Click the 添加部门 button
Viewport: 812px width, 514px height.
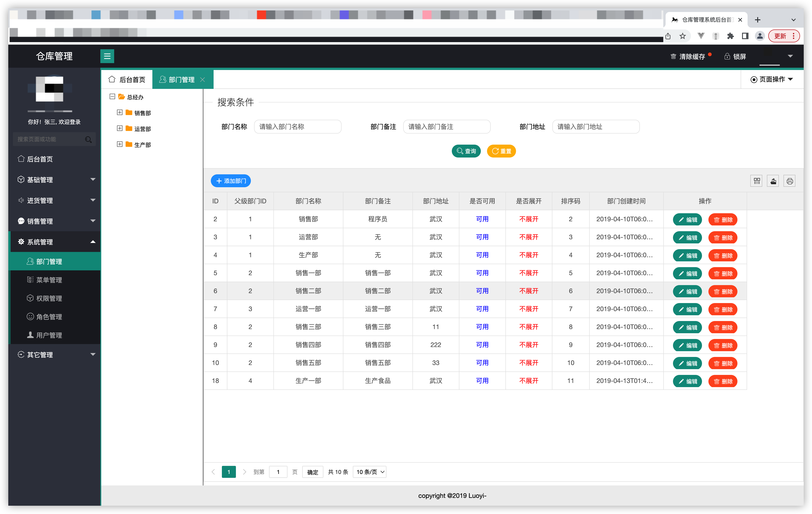click(231, 181)
